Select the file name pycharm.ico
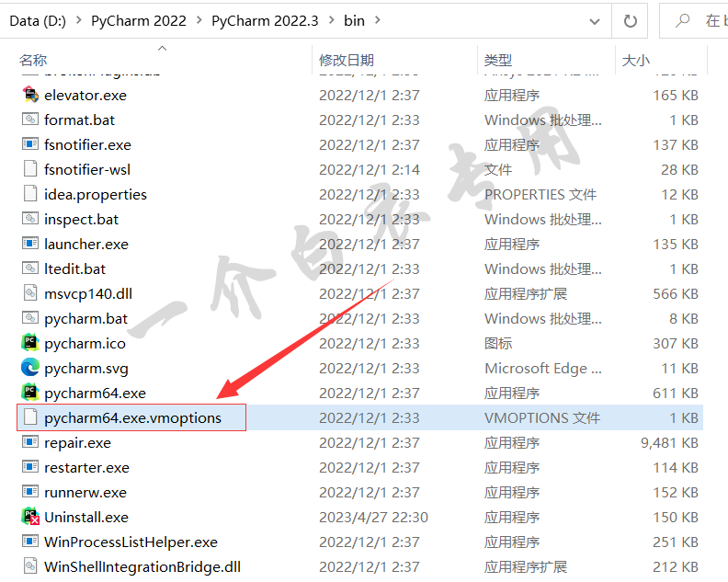Viewport: 728px width, 582px height. tap(85, 344)
